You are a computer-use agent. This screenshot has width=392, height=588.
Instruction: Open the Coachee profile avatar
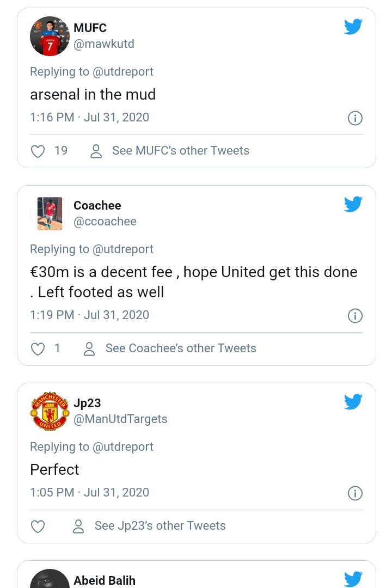(x=50, y=214)
